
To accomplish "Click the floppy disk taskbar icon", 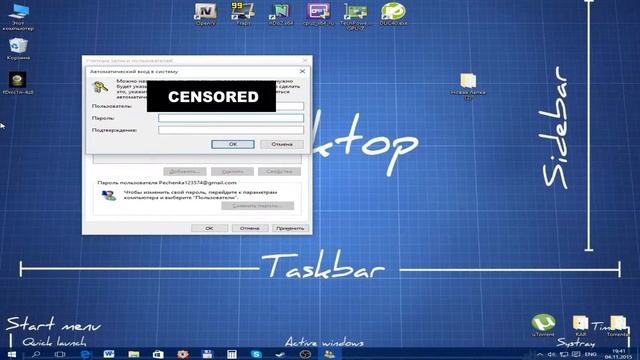I will [x=207, y=354].
